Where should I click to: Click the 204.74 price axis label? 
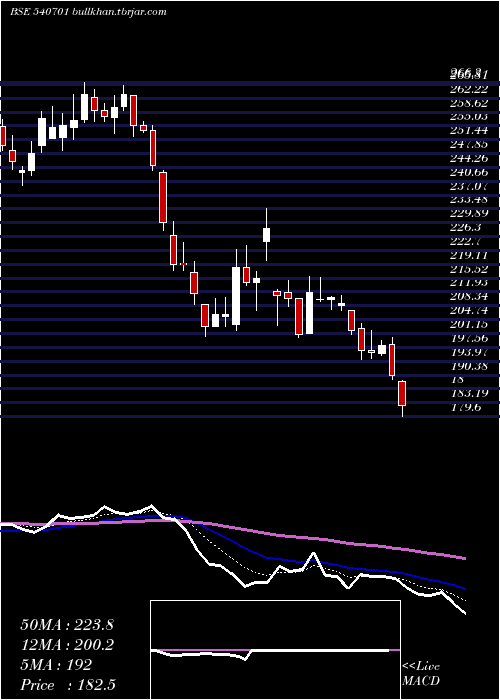[468, 311]
